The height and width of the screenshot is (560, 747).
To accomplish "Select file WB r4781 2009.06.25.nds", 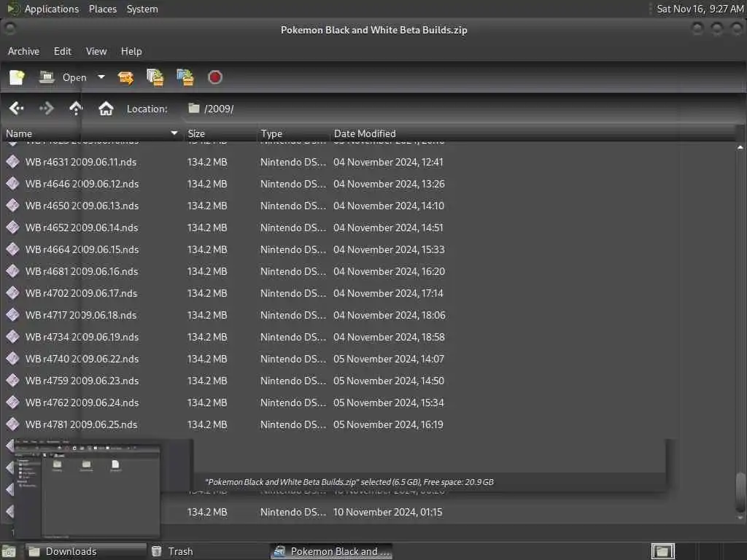I will coord(82,425).
